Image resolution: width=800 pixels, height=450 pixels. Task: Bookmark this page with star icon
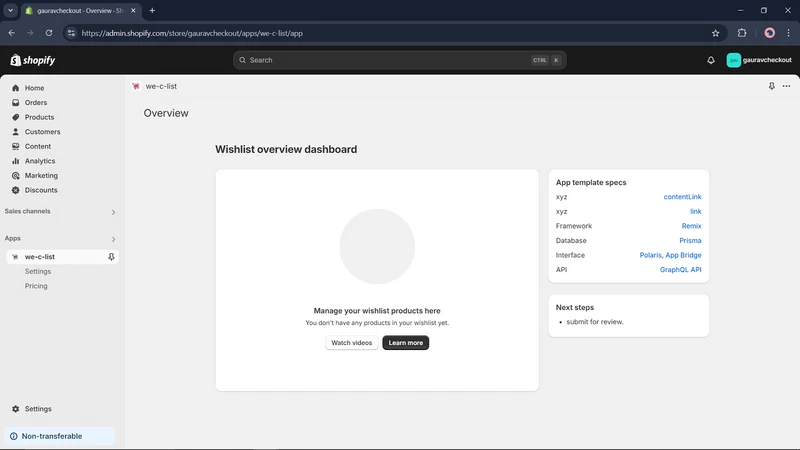click(x=715, y=33)
